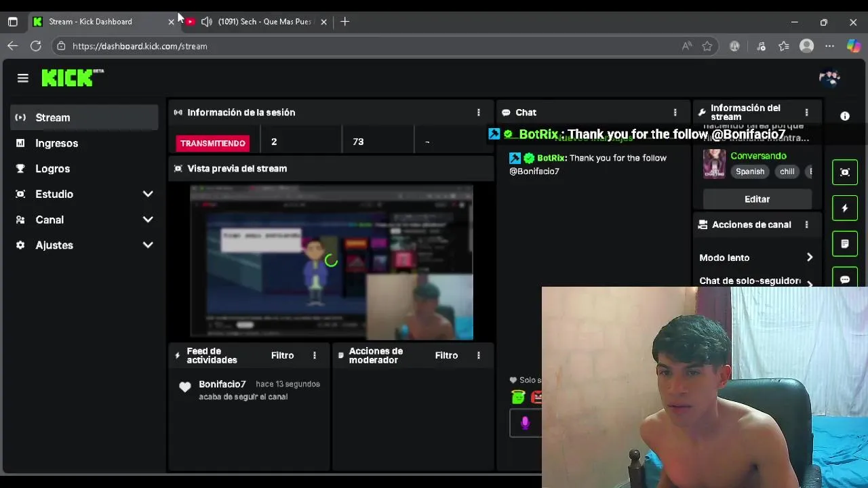
Task: Click the viewer count value 2
Action: [x=274, y=142]
